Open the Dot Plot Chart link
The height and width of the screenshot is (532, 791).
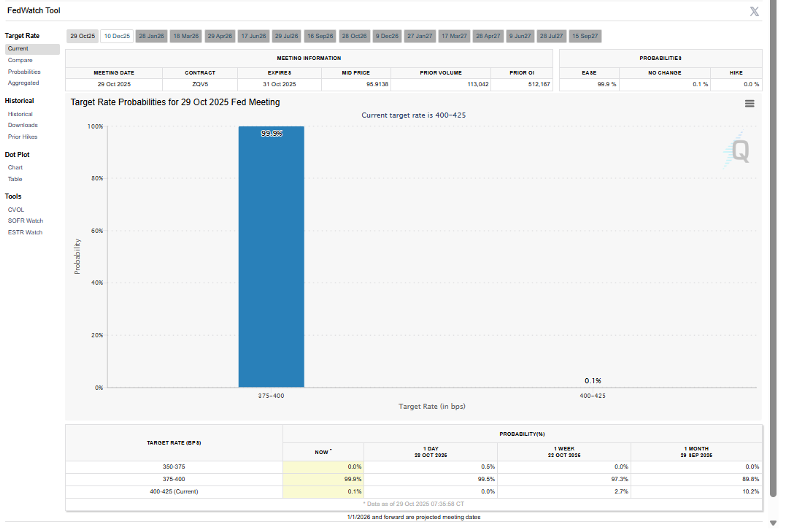pos(15,168)
